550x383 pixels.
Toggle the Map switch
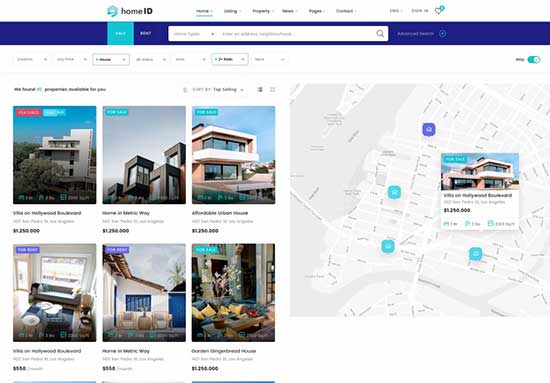point(534,60)
